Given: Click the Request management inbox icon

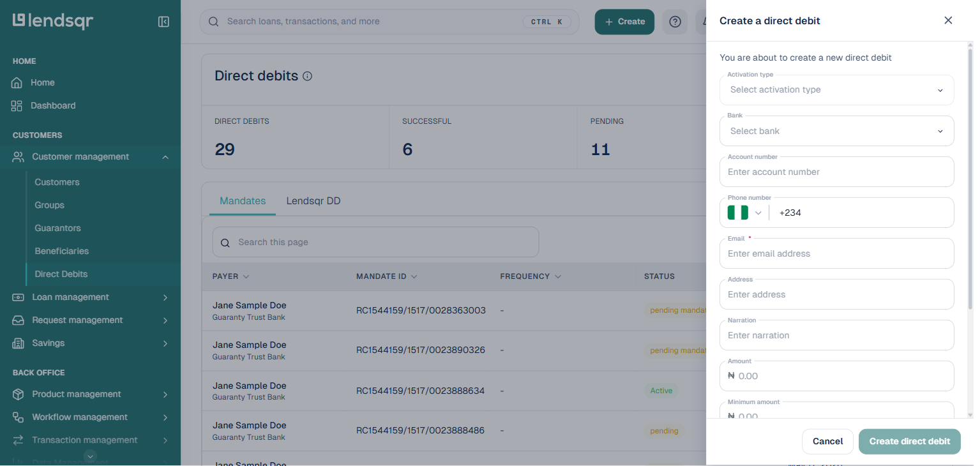Looking at the screenshot, I should click(x=19, y=320).
